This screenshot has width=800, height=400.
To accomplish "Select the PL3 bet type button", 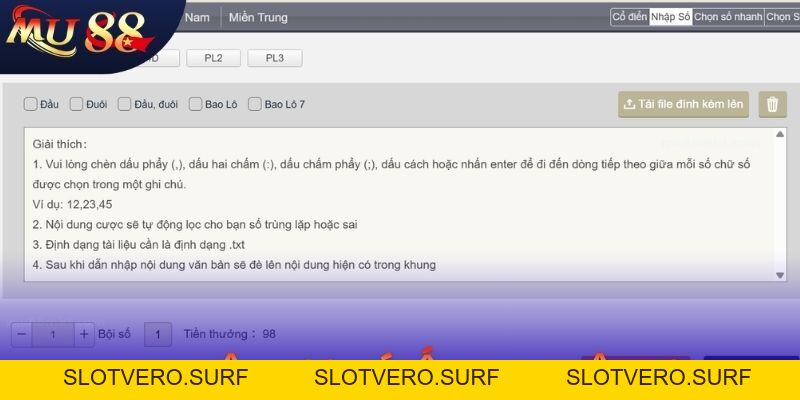I will (274, 58).
